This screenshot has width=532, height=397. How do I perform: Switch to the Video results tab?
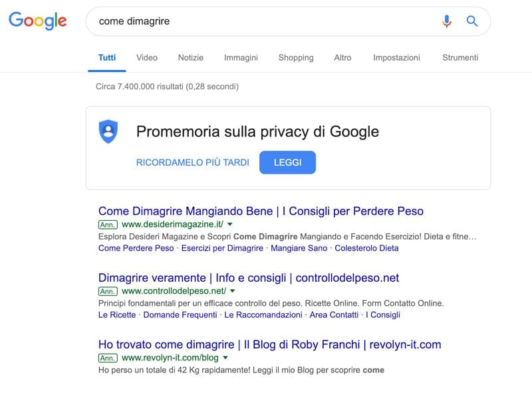[x=147, y=57]
